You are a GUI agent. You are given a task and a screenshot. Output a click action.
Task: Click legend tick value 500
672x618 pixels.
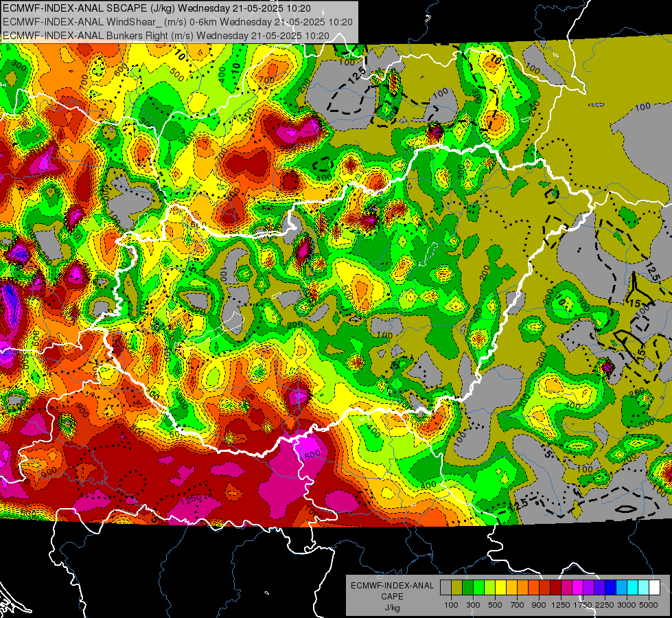pos(495,605)
